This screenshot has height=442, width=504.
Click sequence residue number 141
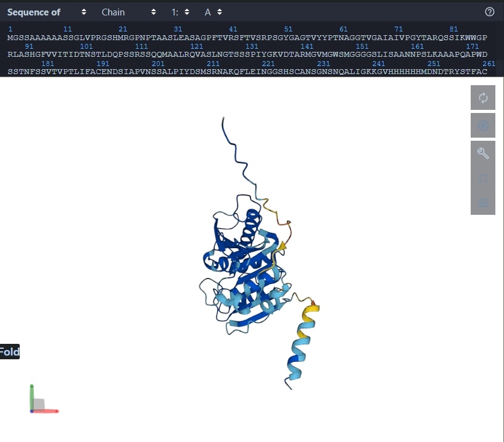307,46
